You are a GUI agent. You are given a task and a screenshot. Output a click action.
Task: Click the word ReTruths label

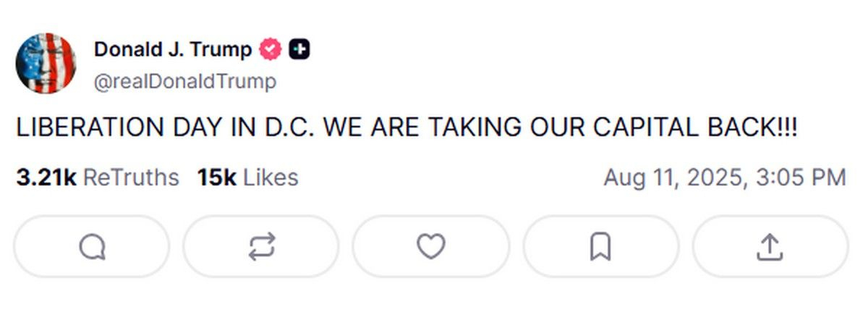click(x=131, y=177)
